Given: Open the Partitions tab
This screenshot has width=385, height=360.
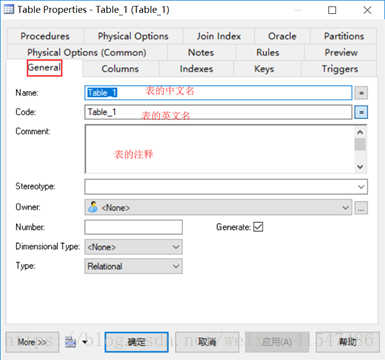Looking at the screenshot, I should pyautogui.click(x=344, y=36).
